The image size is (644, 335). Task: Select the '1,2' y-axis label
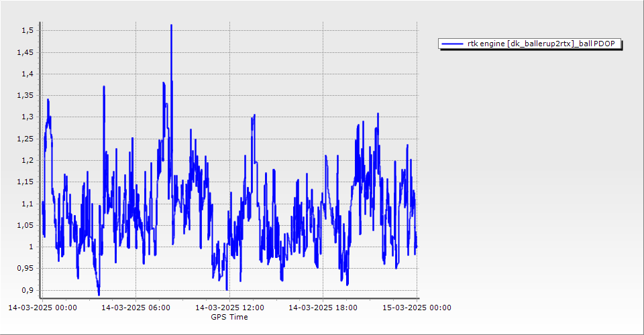tap(28, 160)
